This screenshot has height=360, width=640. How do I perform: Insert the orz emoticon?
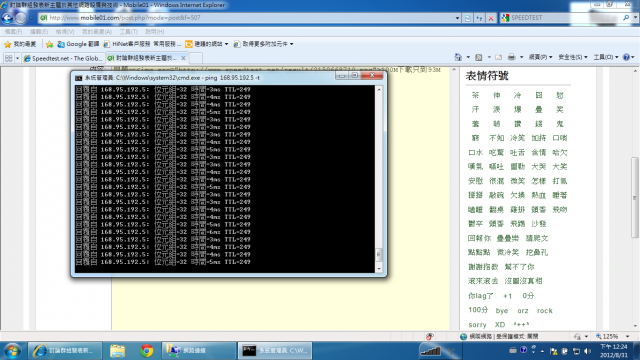point(523,311)
